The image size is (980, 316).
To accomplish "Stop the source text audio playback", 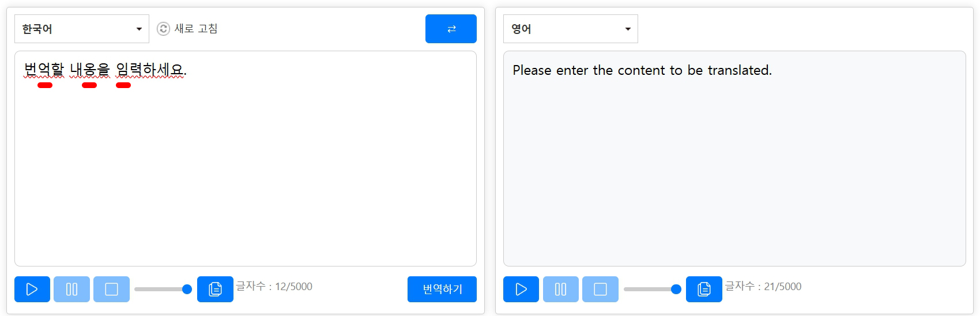I will 111,289.
